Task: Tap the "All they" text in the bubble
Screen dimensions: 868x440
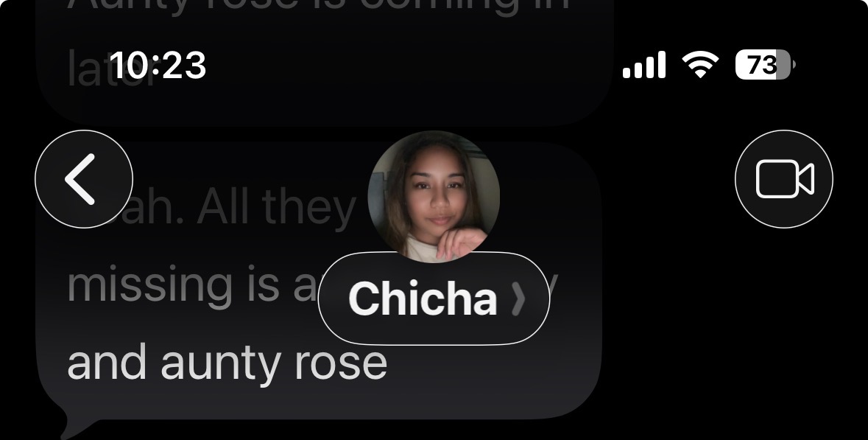Action: click(276, 208)
